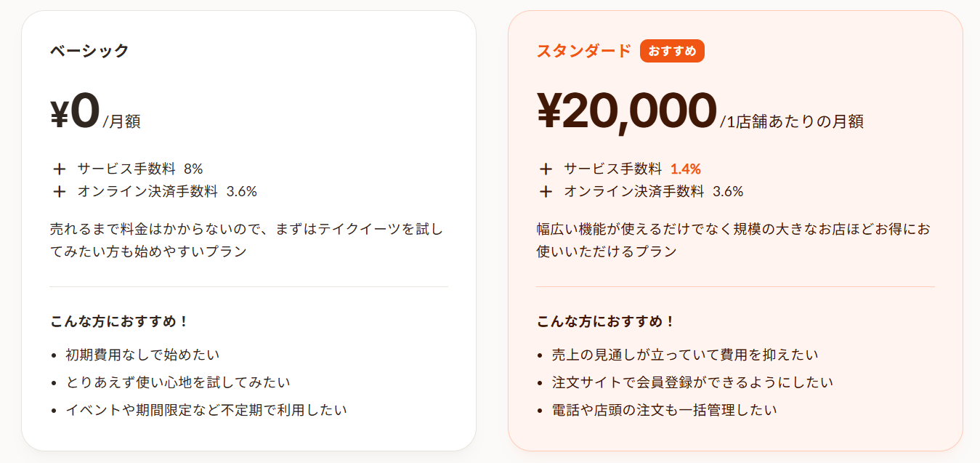Click the plus icon beside Basic オンライン決済手数料 3.6%
980x463 pixels.
pyautogui.click(x=59, y=192)
